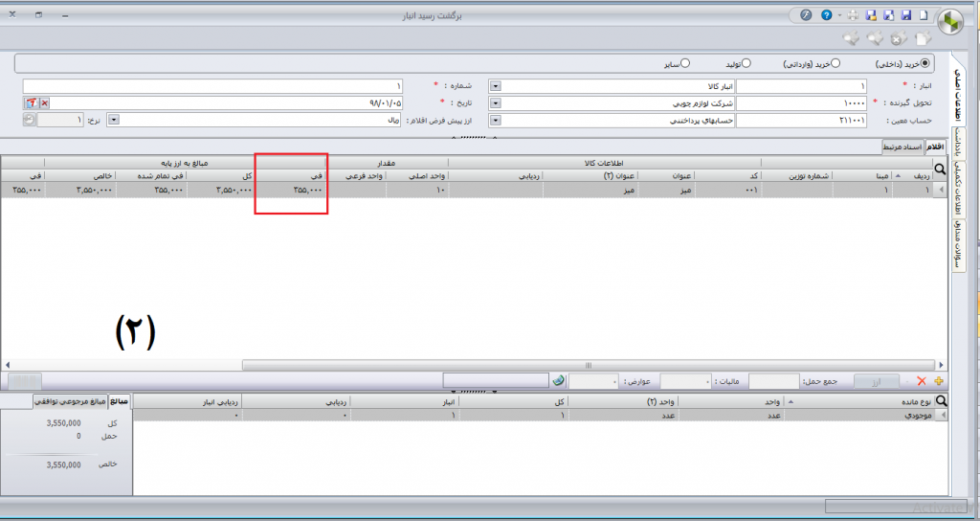Screen dimensions: 980x521
Task: Open the شرکت لوازم چوبی dropdown arrow
Action: pyautogui.click(x=495, y=103)
